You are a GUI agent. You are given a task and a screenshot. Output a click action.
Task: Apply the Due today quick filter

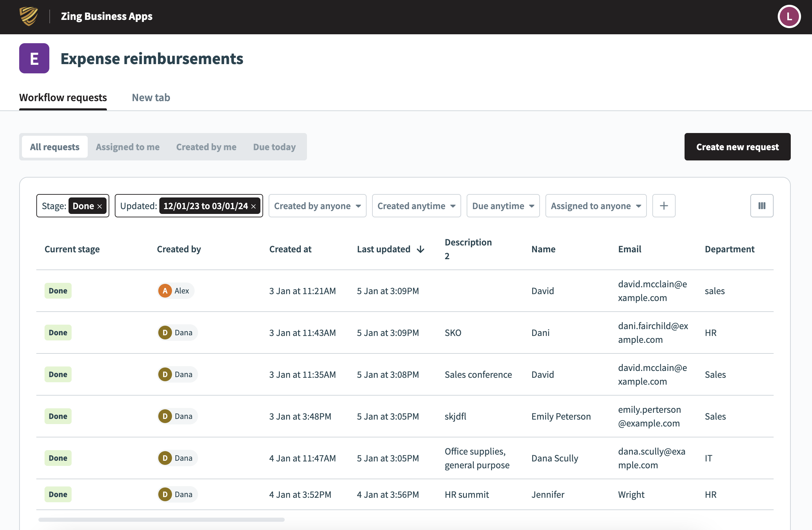pyautogui.click(x=274, y=147)
